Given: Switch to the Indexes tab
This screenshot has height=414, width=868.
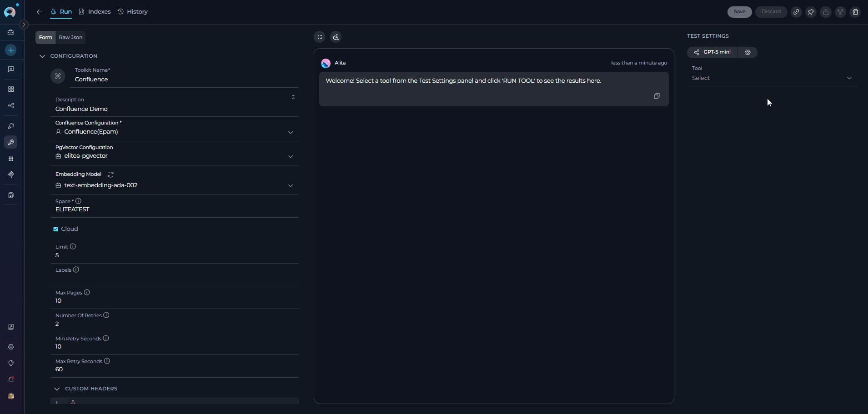Looking at the screenshot, I should [95, 12].
